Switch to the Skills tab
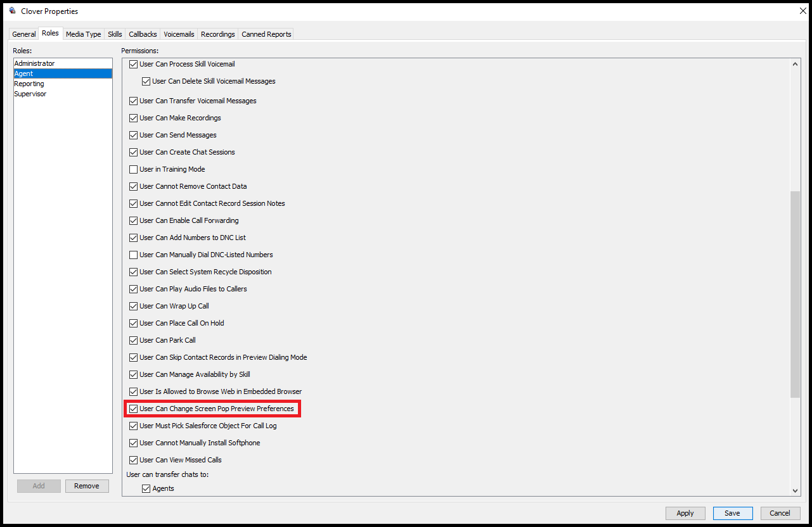The image size is (812, 527). click(115, 34)
